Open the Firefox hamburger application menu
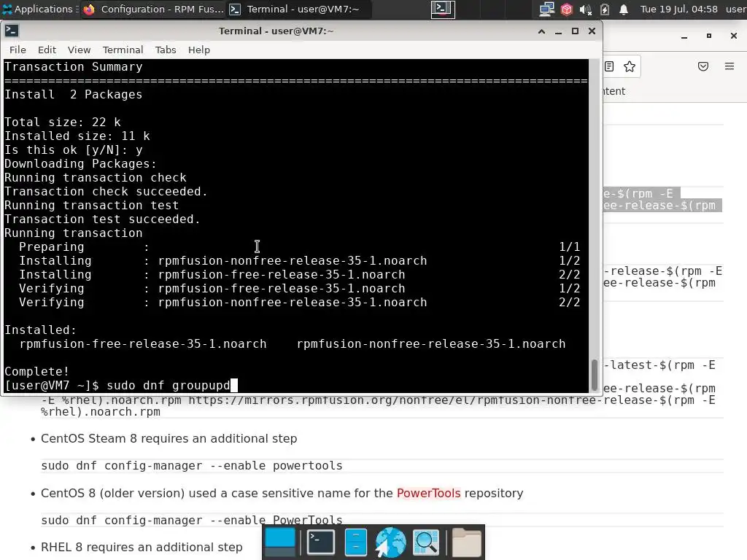This screenshot has width=747, height=560. point(729,66)
